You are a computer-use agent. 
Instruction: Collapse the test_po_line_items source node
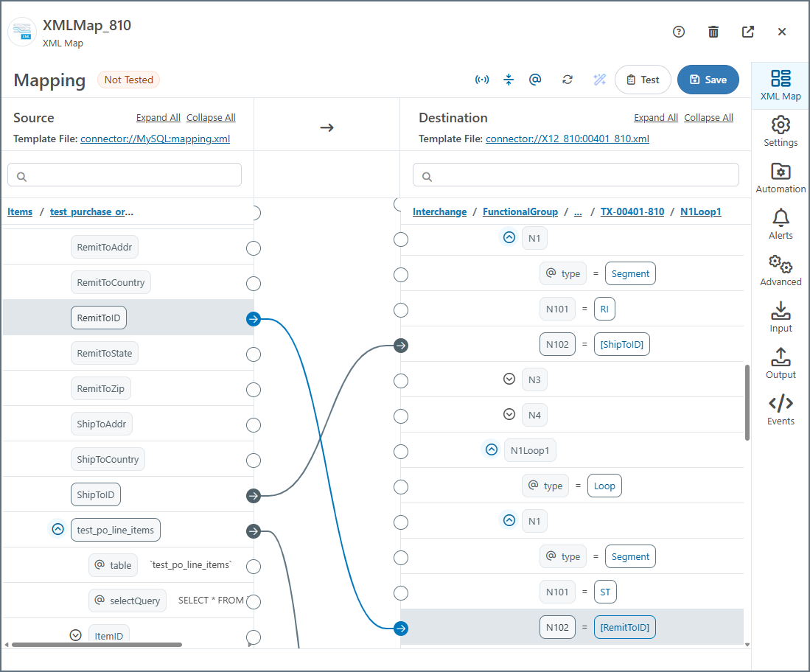[x=57, y=529]
